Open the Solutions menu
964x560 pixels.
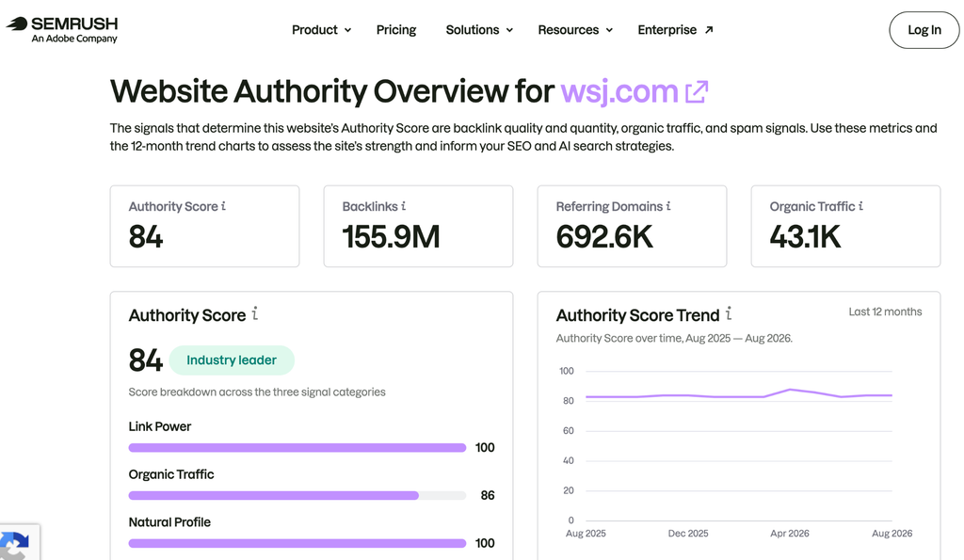click(479, 29)
